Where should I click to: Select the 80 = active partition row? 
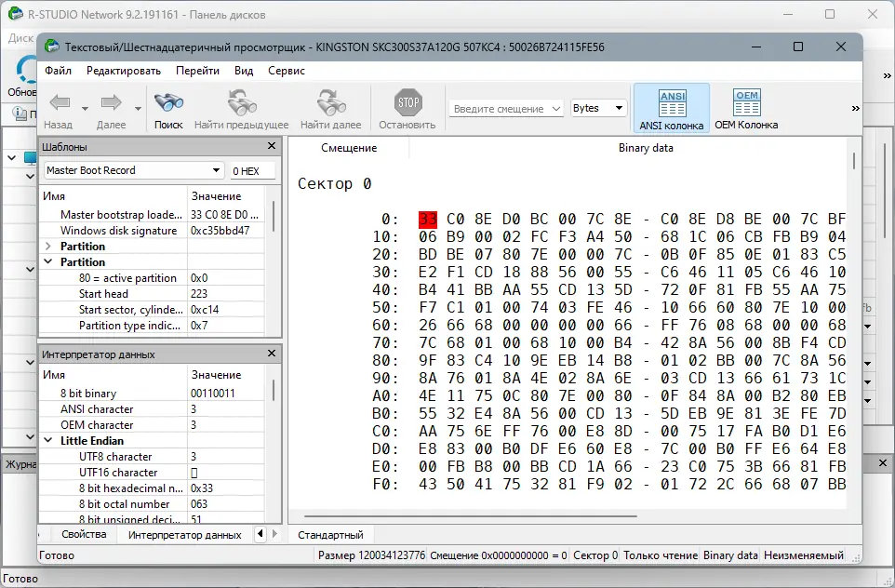(152, 278)
